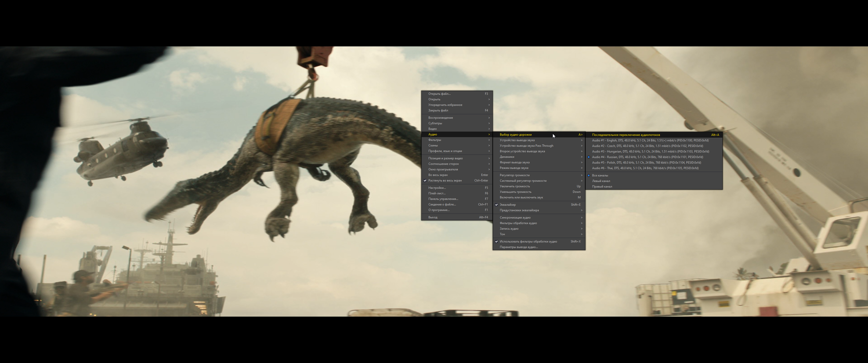This screenshot has height=363, width=868.
Task: Select Audio #6 Thai track
Action: click(654, 168)
